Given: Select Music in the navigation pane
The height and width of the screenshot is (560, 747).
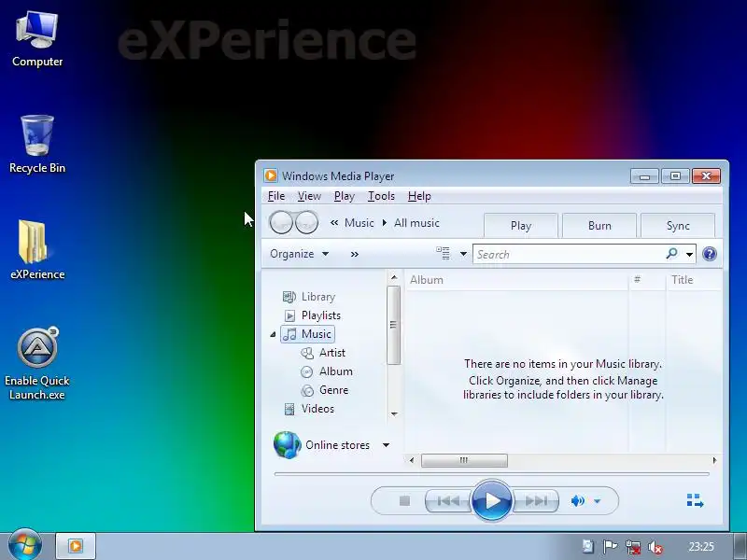Looking at the screenshot, I should point(308,334).
